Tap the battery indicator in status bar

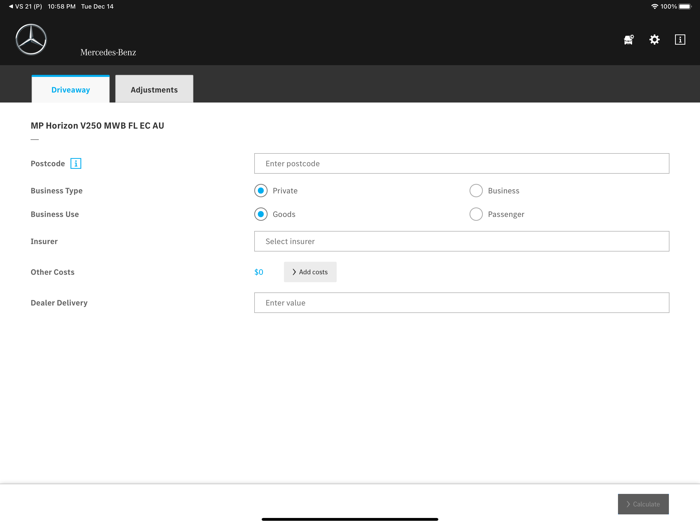click(x=685, y=6)
